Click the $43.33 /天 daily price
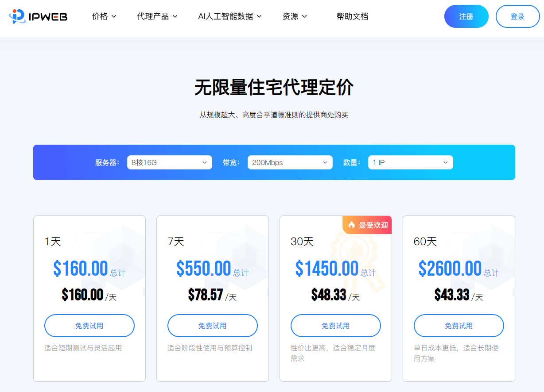Viewport: 544px width, 392px height. click(x=459, y=295)
